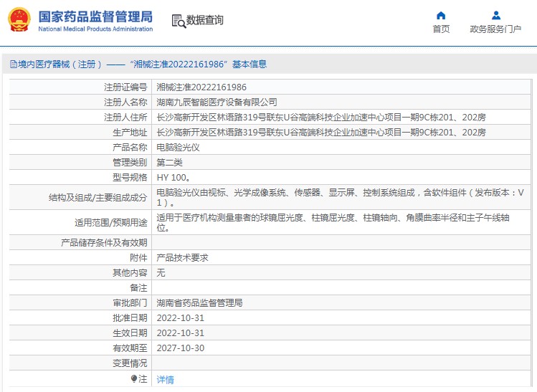Click the 国家药品监督管理局 site title
The image size is (537, 392).
tap(95, 16)
